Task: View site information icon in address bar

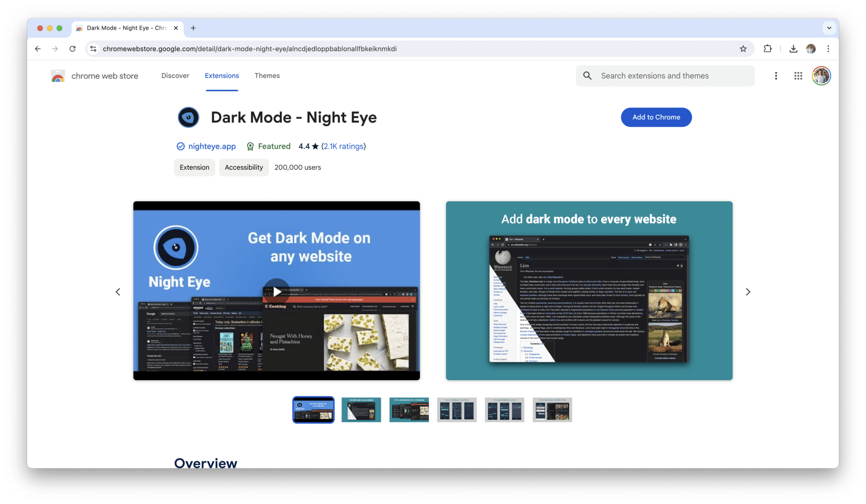Action: click(93, 49)
